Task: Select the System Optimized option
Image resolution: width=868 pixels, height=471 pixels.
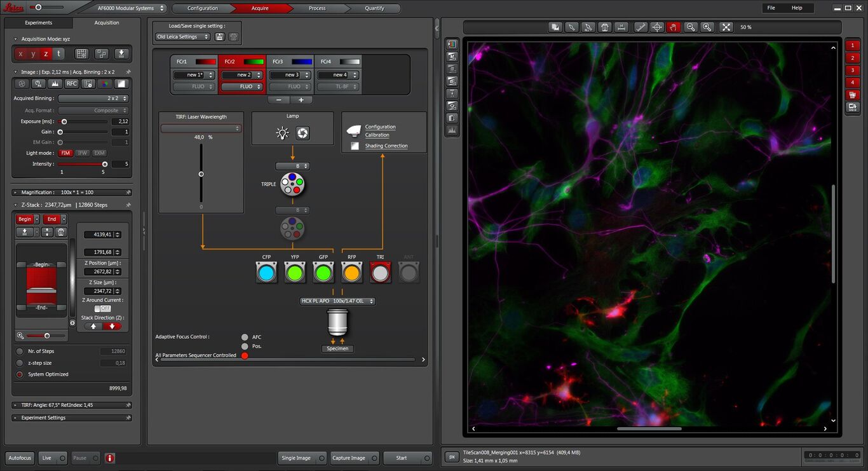Action: click(19, 374)
